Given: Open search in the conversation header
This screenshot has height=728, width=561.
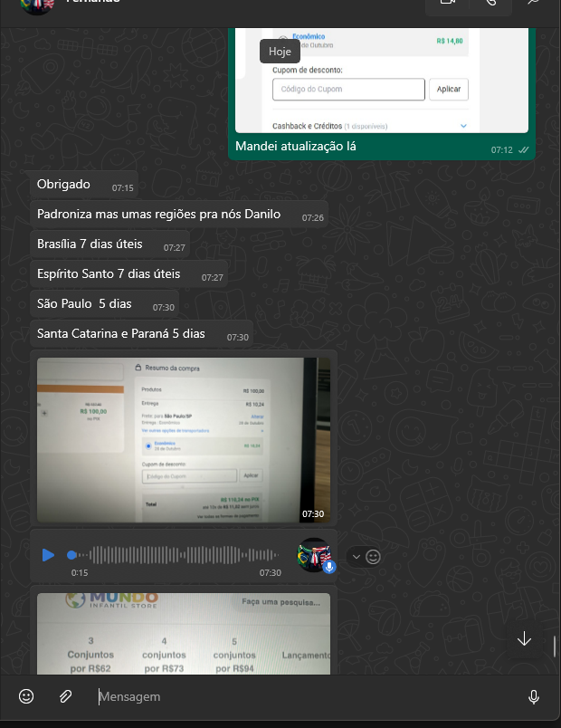Looking at the screenshot, I should [x=534, y=3].
